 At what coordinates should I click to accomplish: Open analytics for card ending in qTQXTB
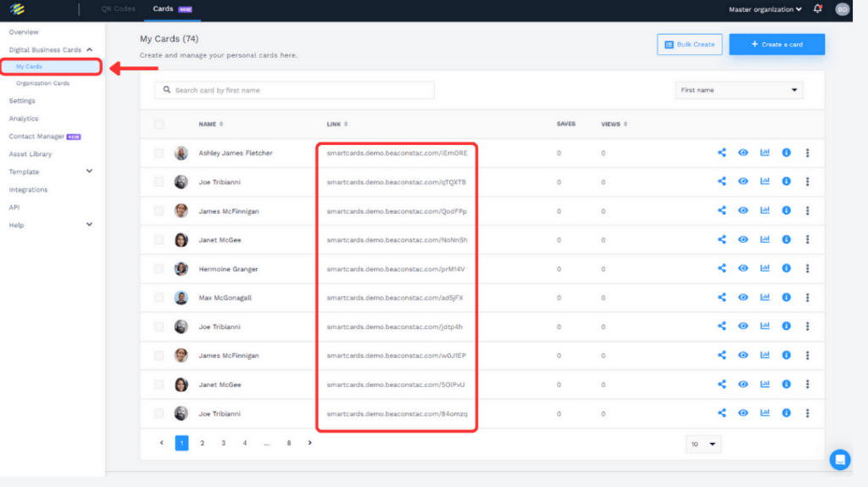765,182
